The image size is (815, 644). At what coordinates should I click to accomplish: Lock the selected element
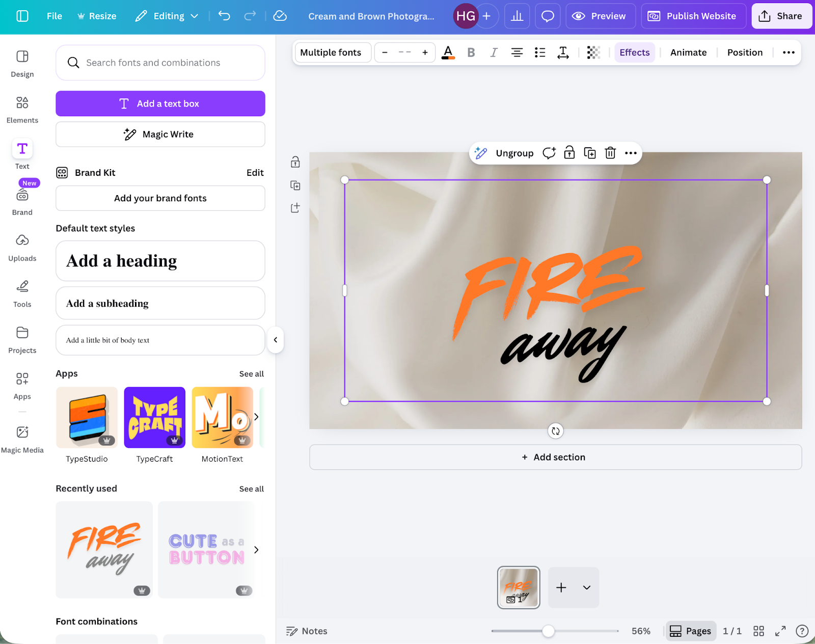pyautogui.click(x=569, y=153)
